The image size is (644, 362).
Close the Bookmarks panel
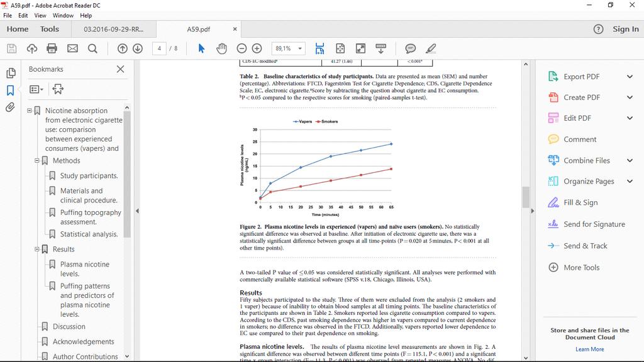(120, 69)
